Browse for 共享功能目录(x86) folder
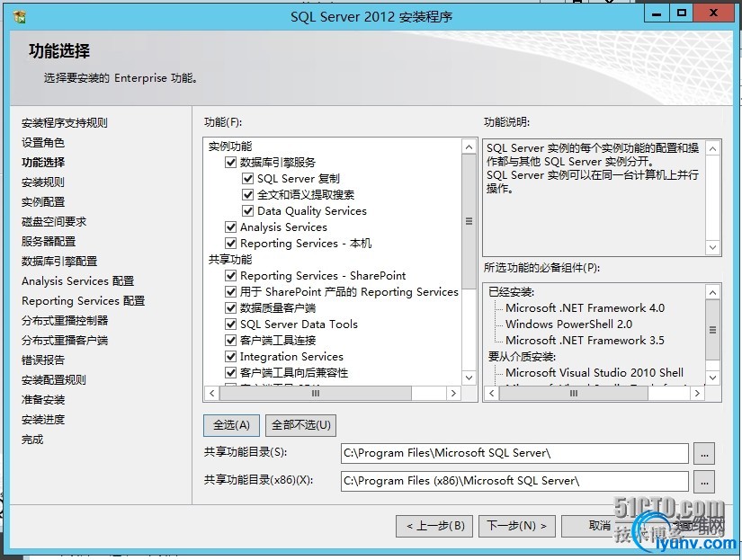Screen dimensions: 742x560 [704, 482]
